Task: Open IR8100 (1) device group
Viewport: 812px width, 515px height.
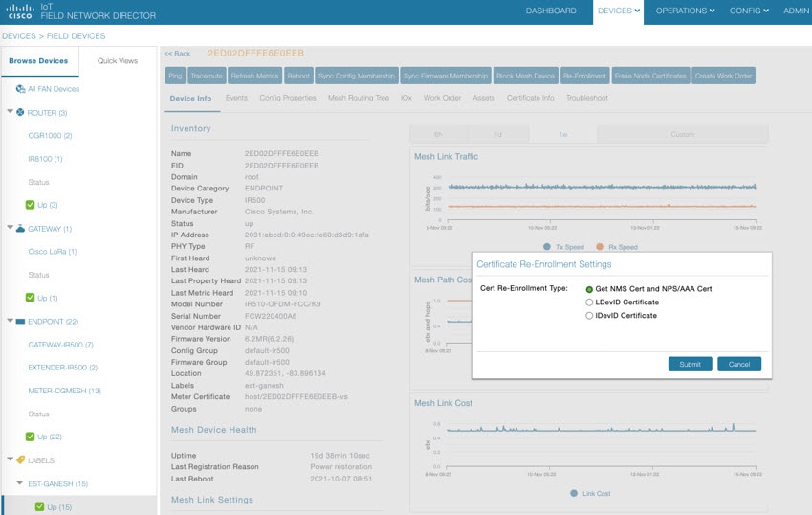Action: pyautogui.click(x=45, y=159)
